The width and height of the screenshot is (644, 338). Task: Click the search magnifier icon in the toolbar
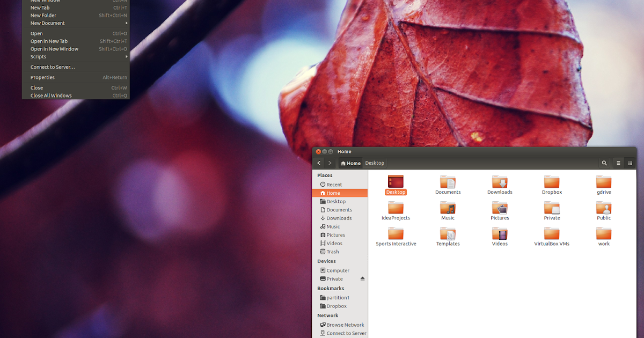pos(604,163)
